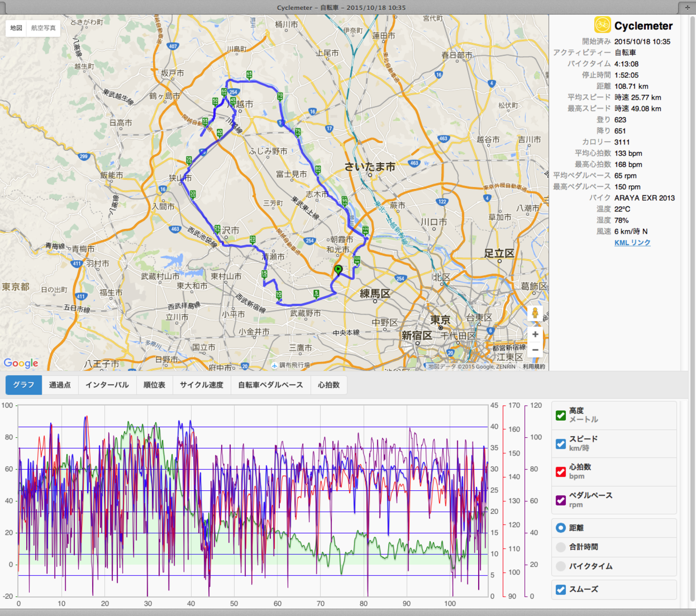This screenshot has height=616, width=696.
Task: Click the 75 km route marker
Action: pos(298,132)
